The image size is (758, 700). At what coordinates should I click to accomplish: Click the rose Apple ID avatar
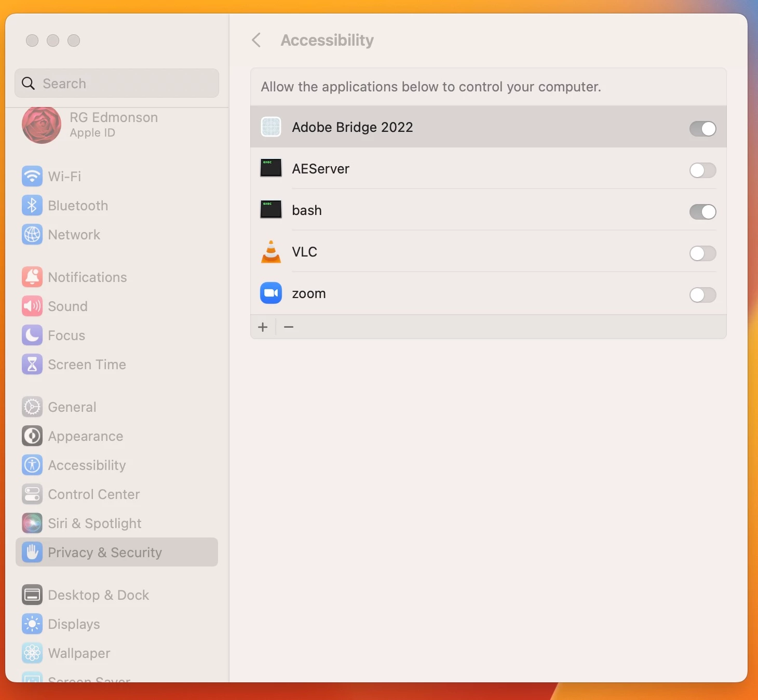click(42, 125)
